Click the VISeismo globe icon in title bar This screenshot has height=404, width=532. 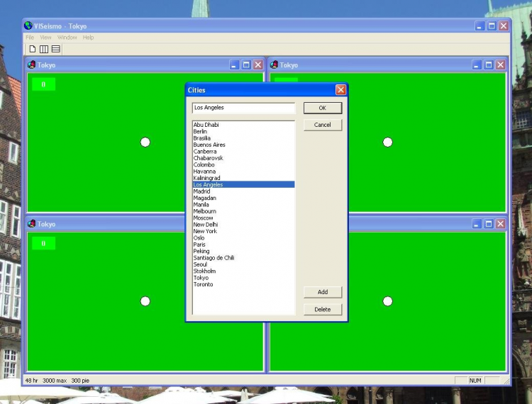click(x=28, y=26)
